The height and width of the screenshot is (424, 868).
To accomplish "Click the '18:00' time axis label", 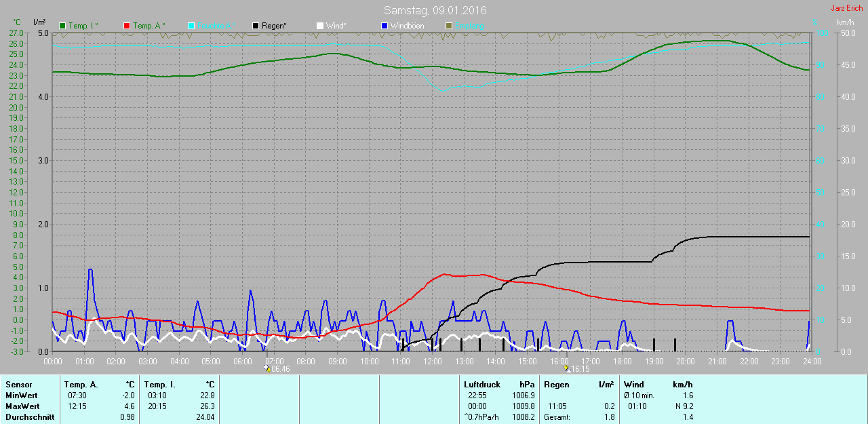I will [x=622, y=362].
